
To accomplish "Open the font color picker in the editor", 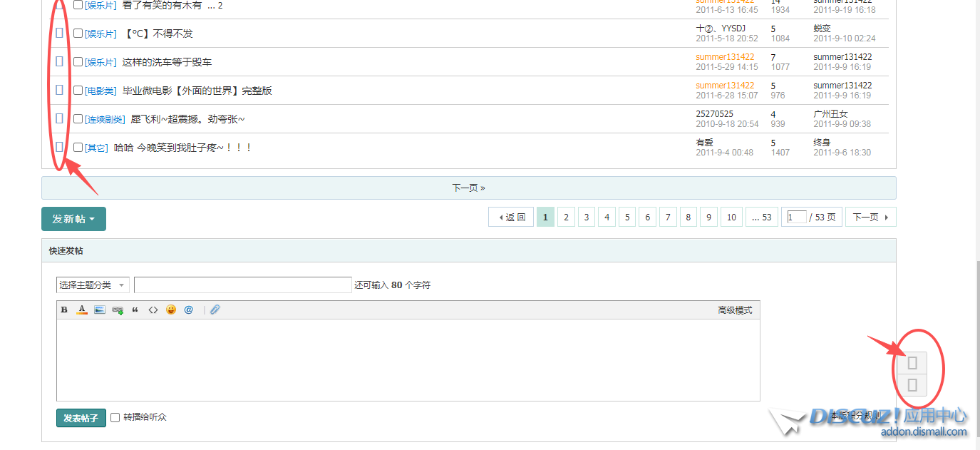I will (82, 310).
